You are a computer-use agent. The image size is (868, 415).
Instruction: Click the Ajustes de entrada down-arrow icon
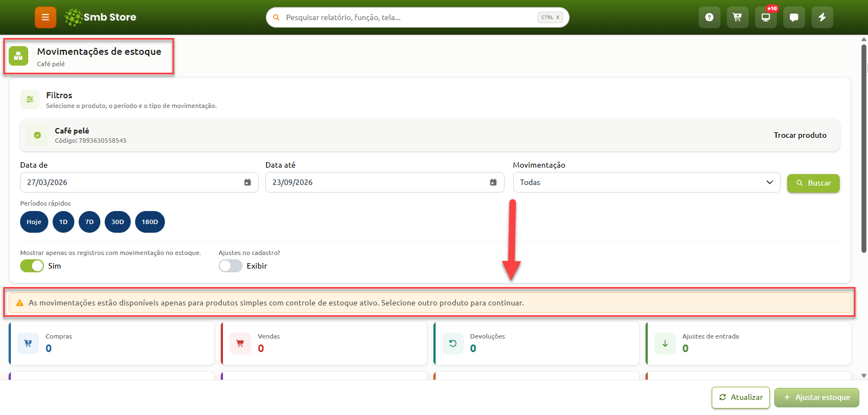[x=665, y=343]
